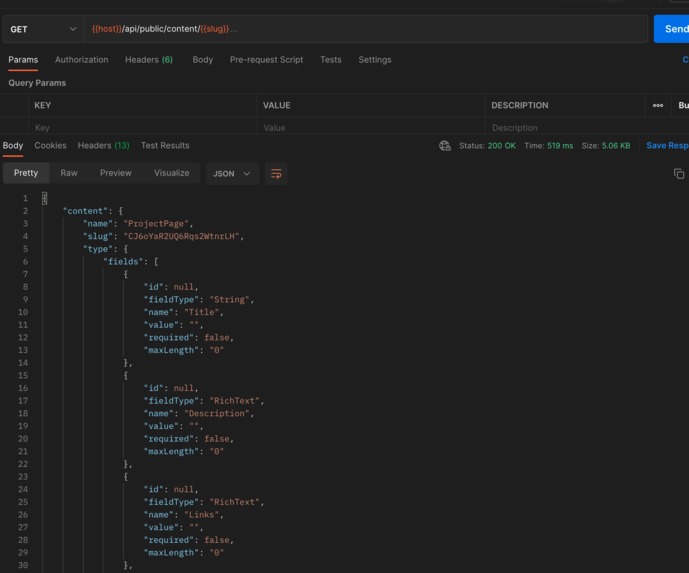689x573 pixels.
Task: Click line number 15 in gutter
Action: [23, 376]
